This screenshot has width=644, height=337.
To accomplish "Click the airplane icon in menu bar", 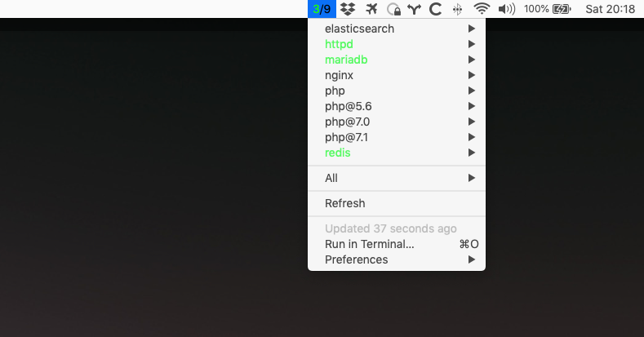I will (372, 9).
